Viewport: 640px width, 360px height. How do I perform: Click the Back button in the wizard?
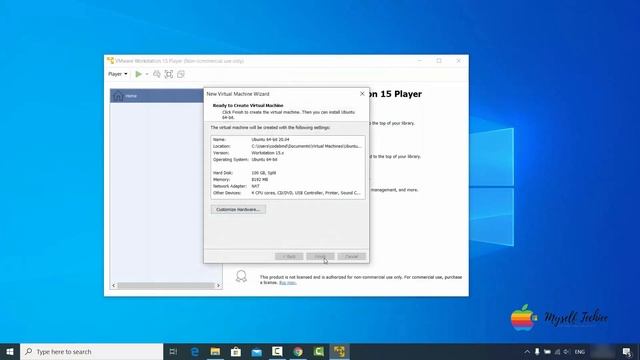(289, 256)
